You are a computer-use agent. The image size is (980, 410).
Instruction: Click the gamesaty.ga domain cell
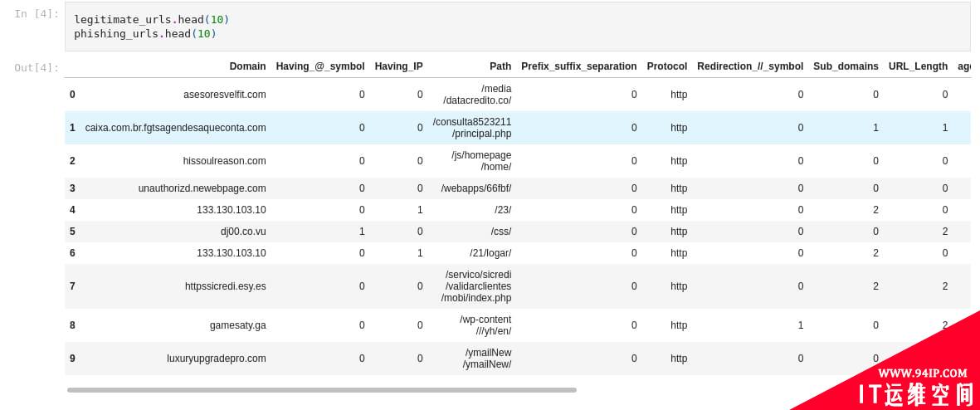pyautogui.click(x=237, y=325)
